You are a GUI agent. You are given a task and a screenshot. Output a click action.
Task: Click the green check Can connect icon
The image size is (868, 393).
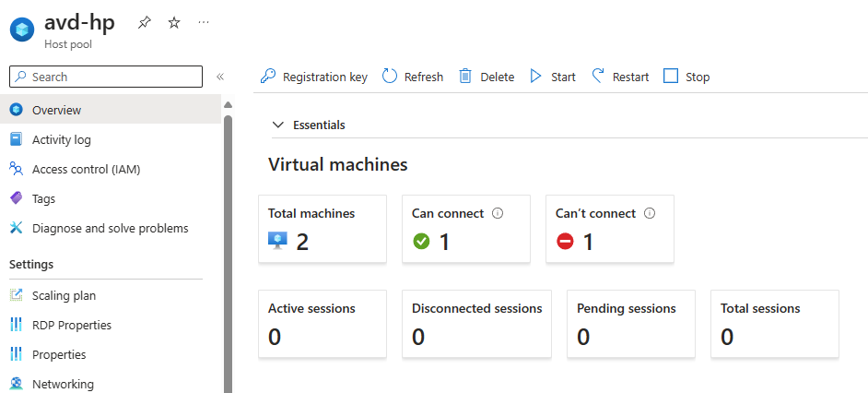click(421, 242)
